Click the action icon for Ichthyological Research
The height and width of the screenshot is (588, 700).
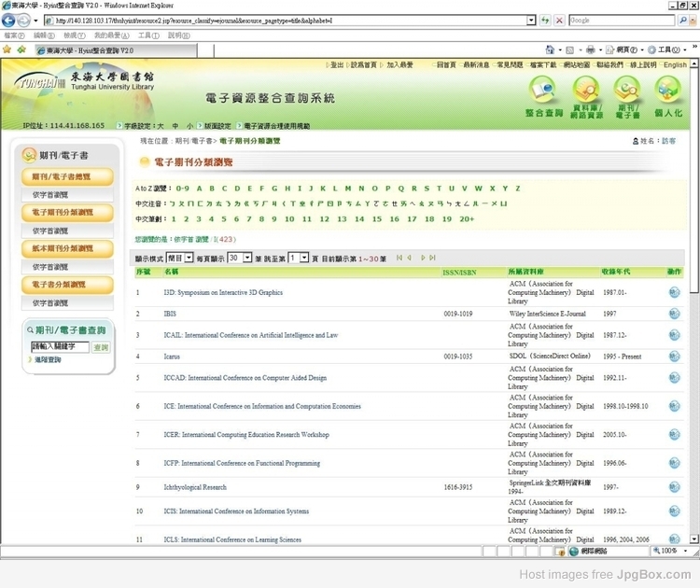coord(674,487)
